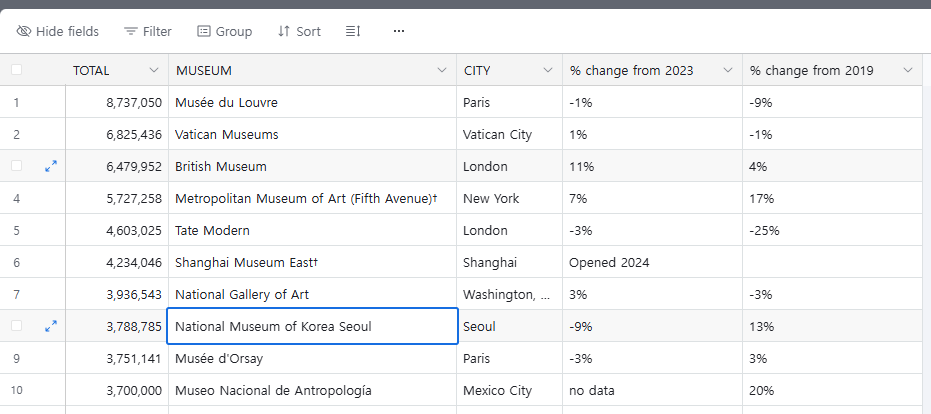Open the three-dot more options menu
This screenshot has width=931, height=414.
(399, 31)
